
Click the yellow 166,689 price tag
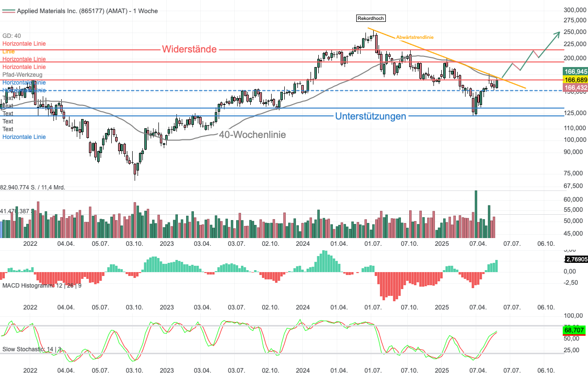[x=575, y=79]
